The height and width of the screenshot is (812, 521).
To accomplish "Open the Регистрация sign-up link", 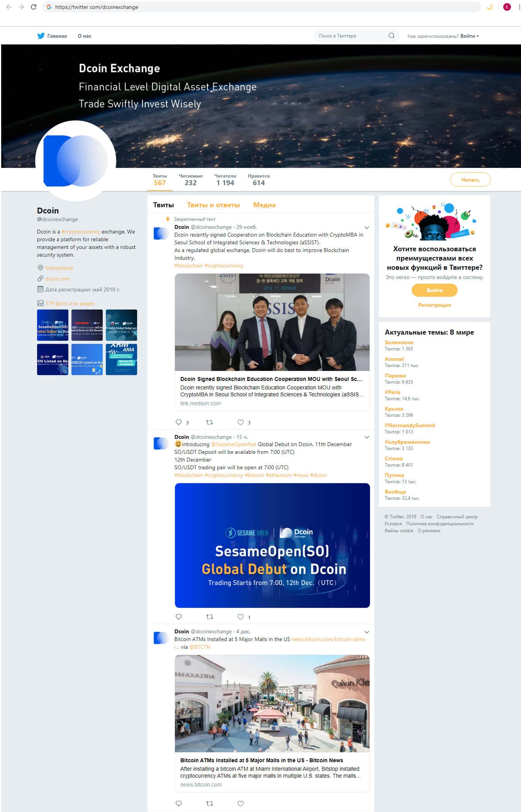I will tap(434, 305).
